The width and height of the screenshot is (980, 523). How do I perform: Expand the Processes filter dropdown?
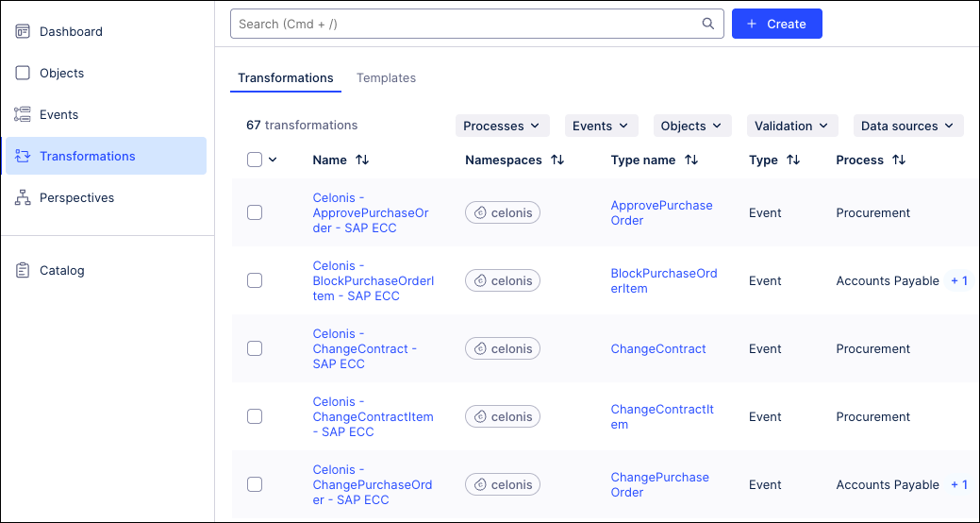click(x=501, y=126)
